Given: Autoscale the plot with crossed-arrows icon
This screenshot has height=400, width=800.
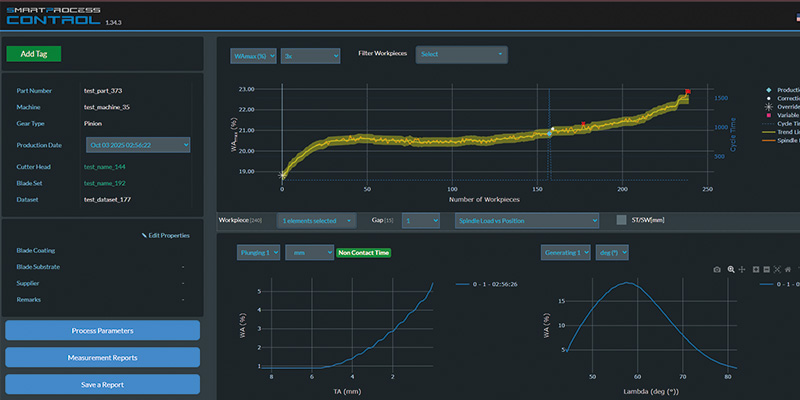Looking at the screenshot, I should (778, 269).
